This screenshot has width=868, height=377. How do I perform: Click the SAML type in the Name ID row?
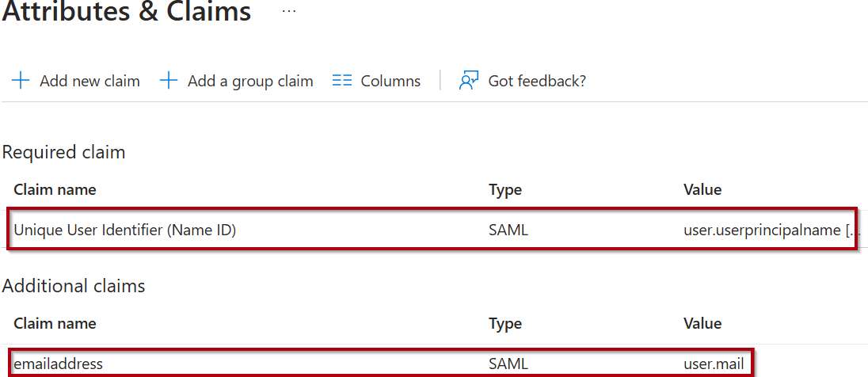tap(508, 230)
